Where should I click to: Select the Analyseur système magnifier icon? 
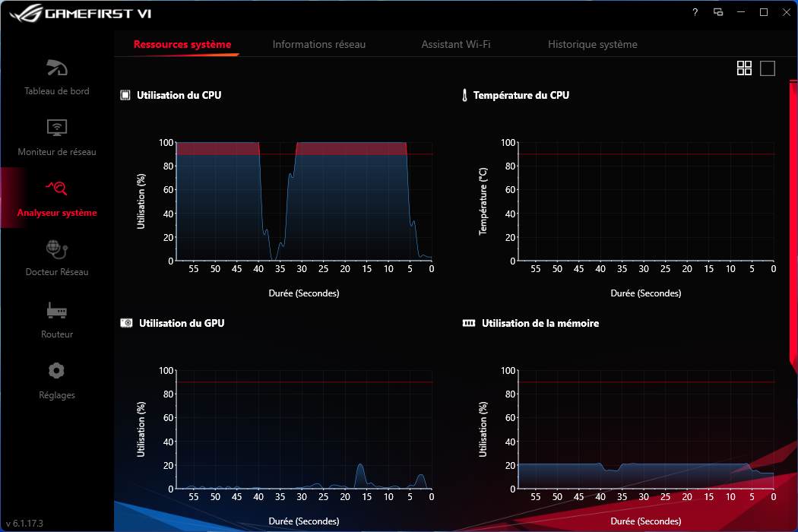[x=57, y=188]
